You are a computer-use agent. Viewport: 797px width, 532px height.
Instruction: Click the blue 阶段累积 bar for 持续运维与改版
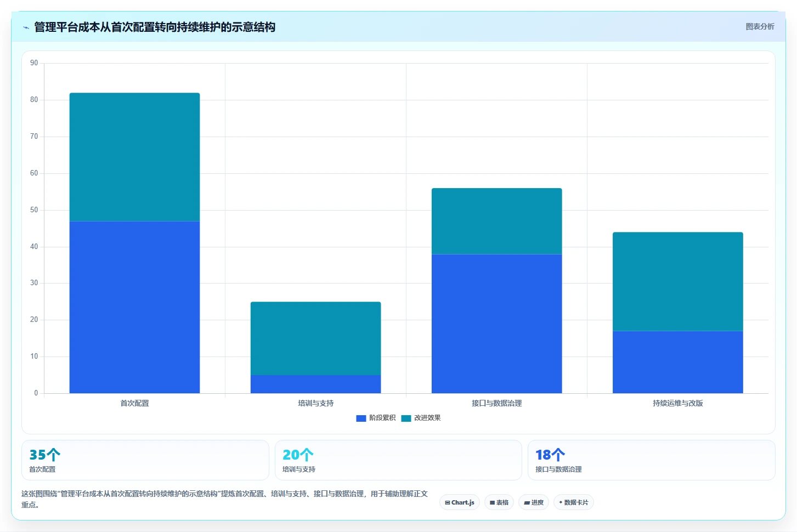(677, 362)
